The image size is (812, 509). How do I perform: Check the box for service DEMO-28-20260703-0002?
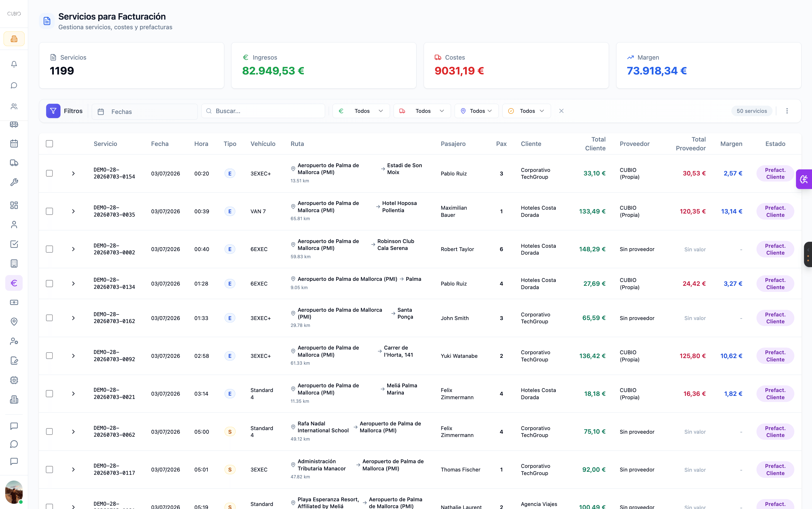click(x=49, y=249)
